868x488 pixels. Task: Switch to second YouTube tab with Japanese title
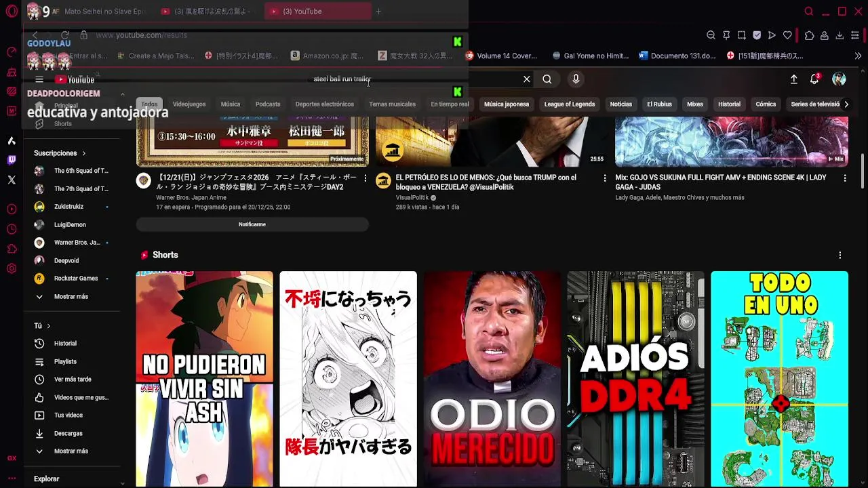coord(207,12)
